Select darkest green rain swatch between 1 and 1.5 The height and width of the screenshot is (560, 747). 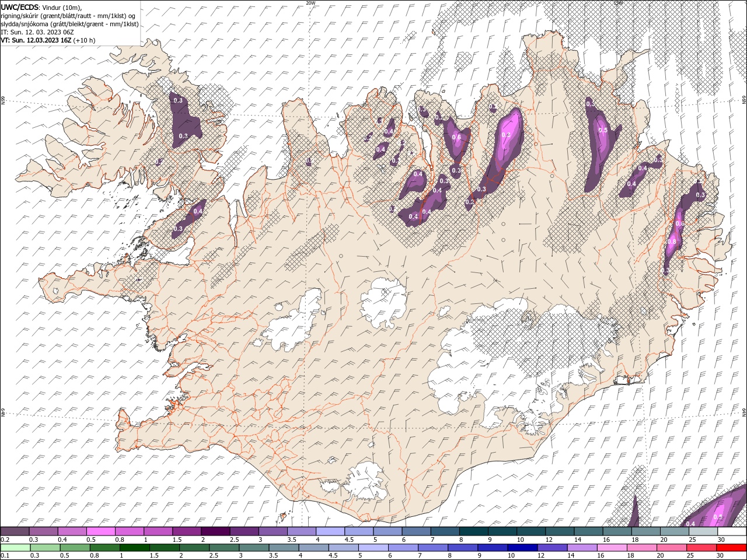[x=134, y=548]
